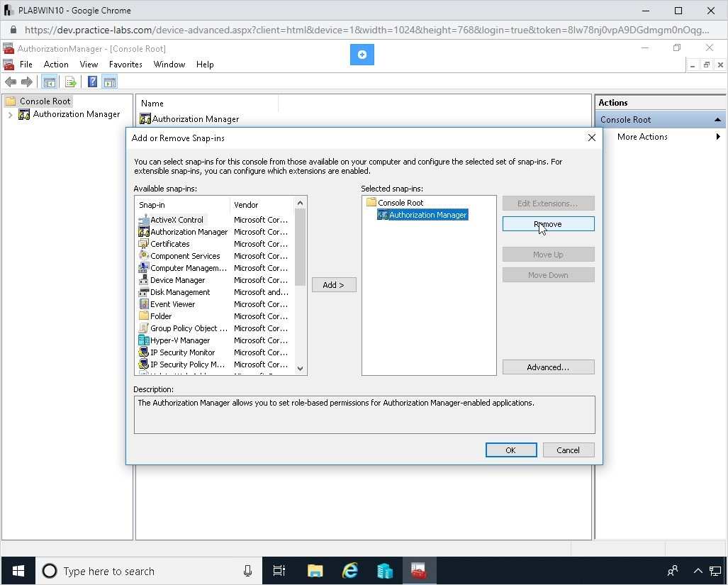Click the Export List toolbar icon
728x585 pixels.
(71, 82)
